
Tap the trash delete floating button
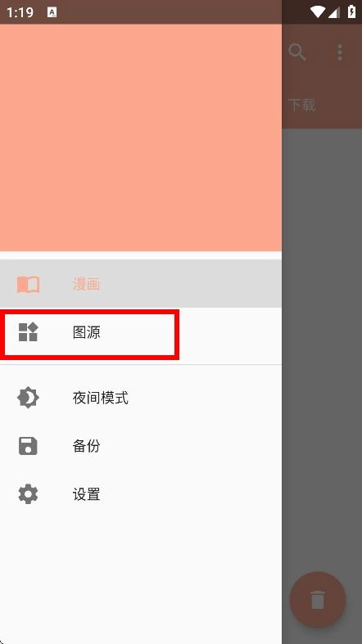(318, 600)
